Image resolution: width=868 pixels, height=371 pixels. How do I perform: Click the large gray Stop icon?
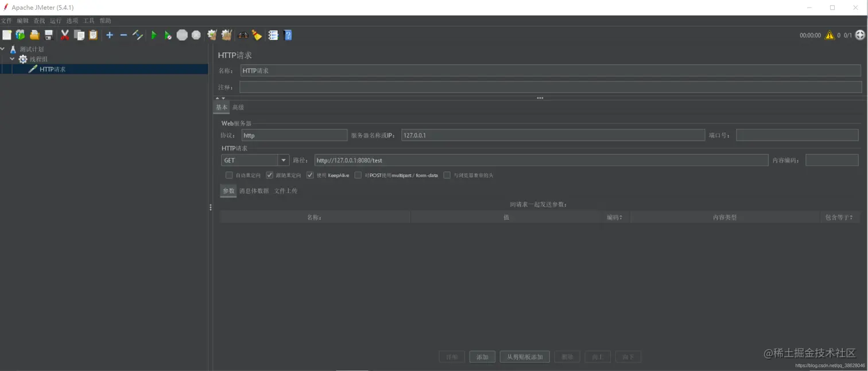182,35
